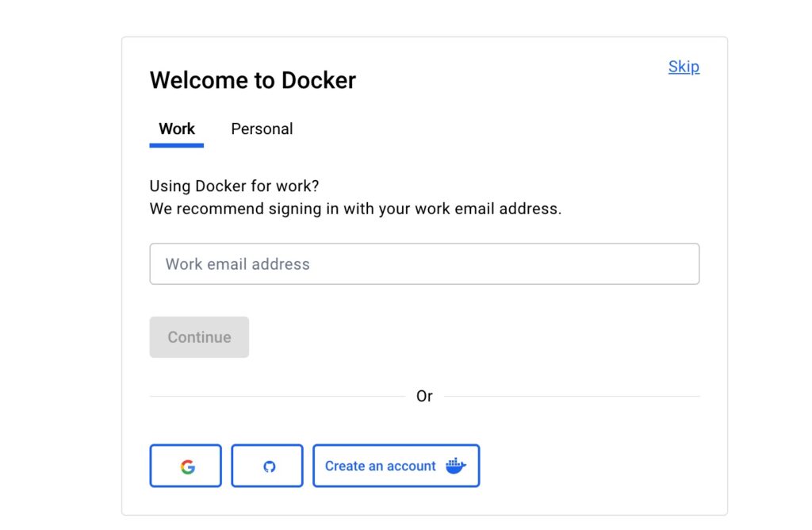
Task: Click the placeholder text in email box
Action: click(x=238, y=264)
